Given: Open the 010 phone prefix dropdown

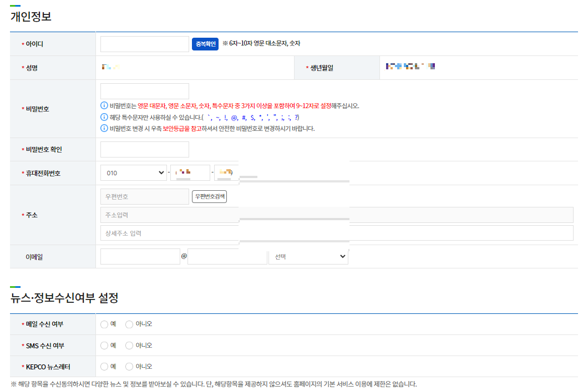Looking at the screenshot, I should coord(133,172).
